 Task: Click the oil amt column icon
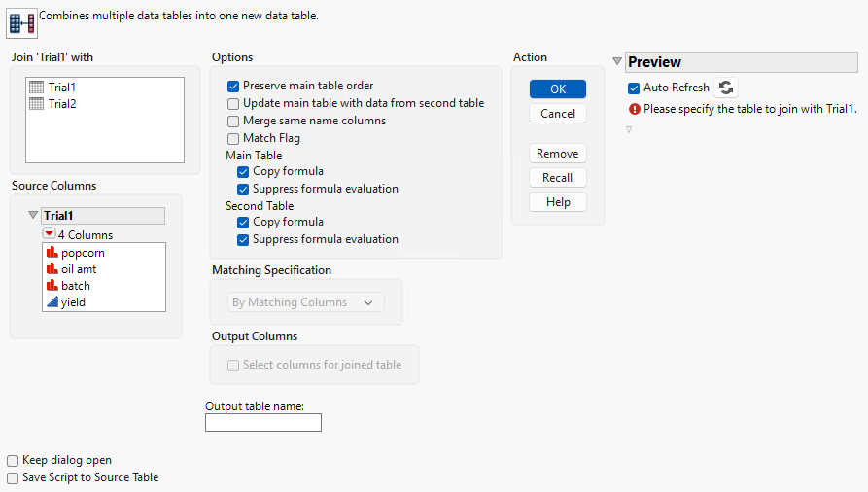52,269
